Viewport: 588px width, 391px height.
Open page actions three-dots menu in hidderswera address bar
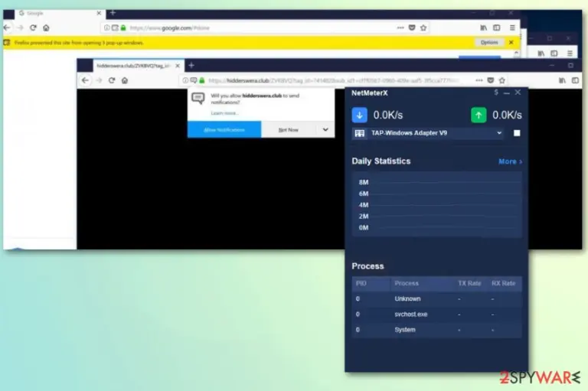[x=479, y=80]
